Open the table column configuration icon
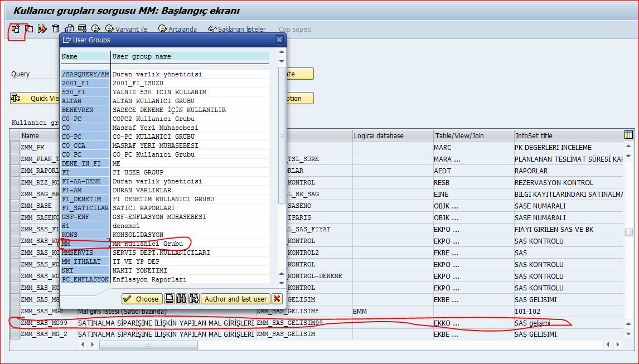 click(628, 135)
